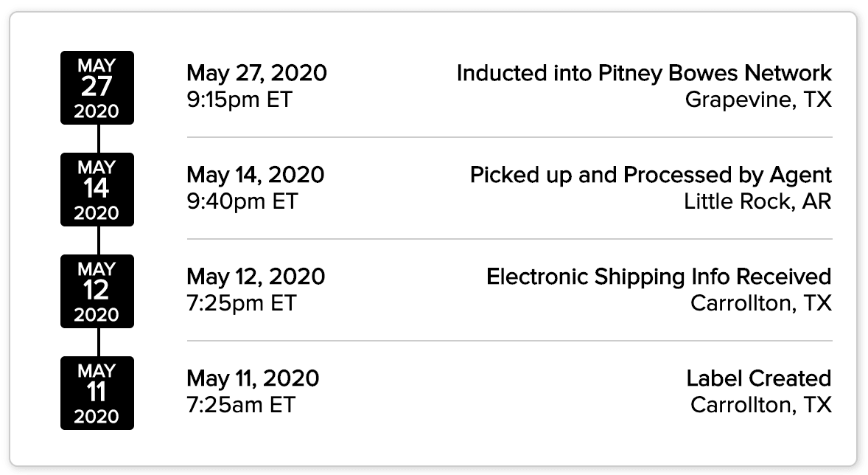This screenshot has width=868, height=475.
Task: Click the May 14 2020 date badge
Action: point(97,190)
